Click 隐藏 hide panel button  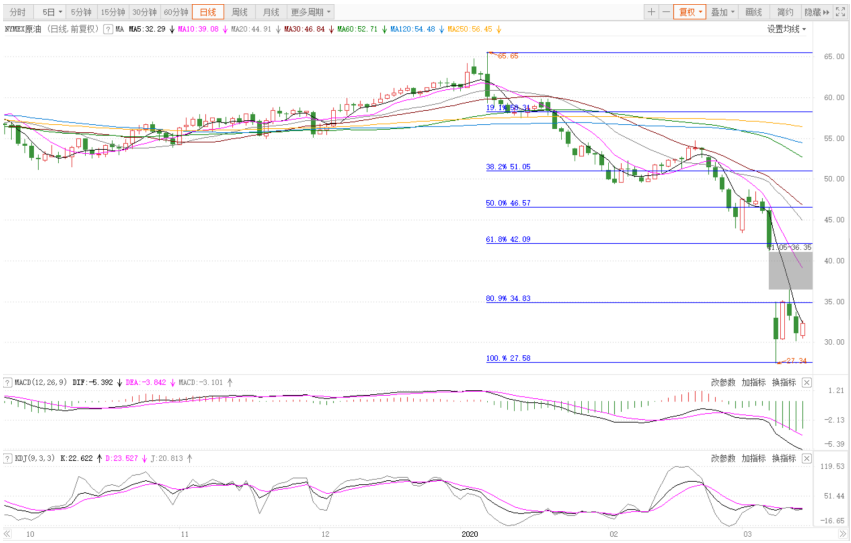(x=817, y=12)
